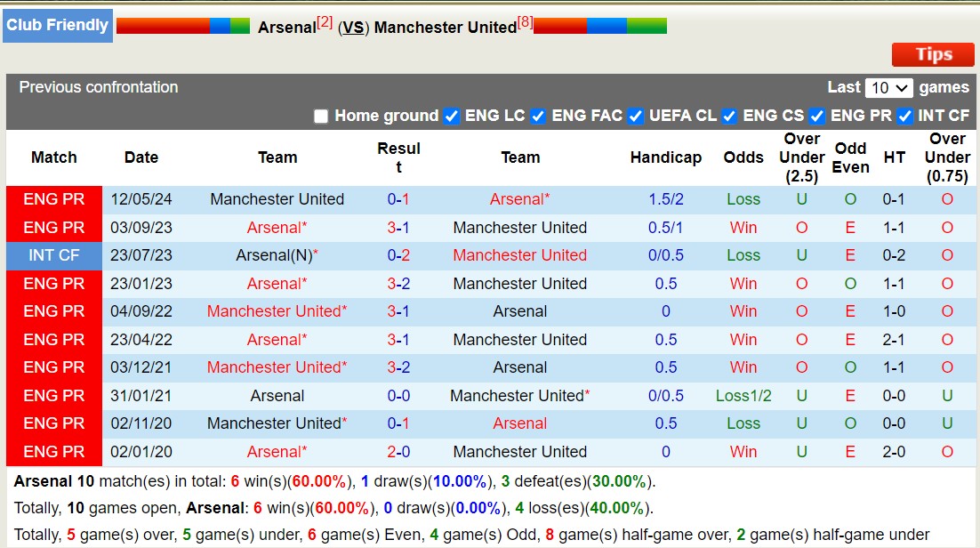
Task: Enable the Home ground checkbox
Action: [x=320, y=116]
